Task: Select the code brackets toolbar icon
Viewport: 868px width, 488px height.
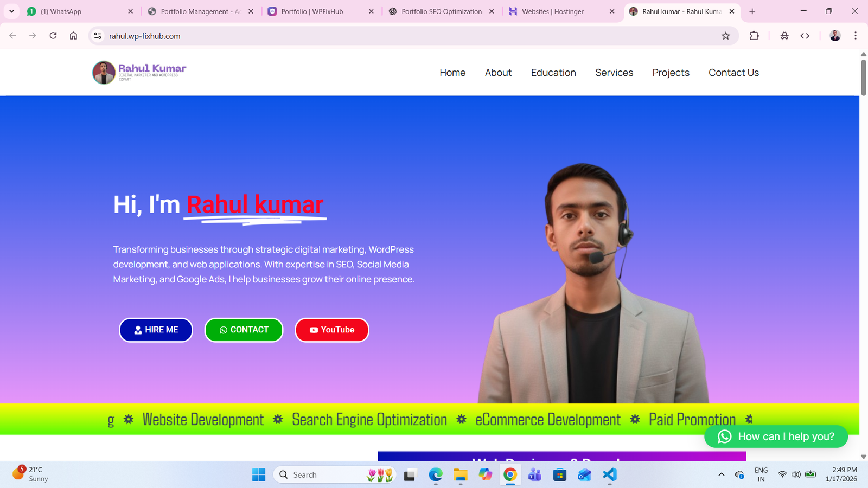Action: coord(805,36)
